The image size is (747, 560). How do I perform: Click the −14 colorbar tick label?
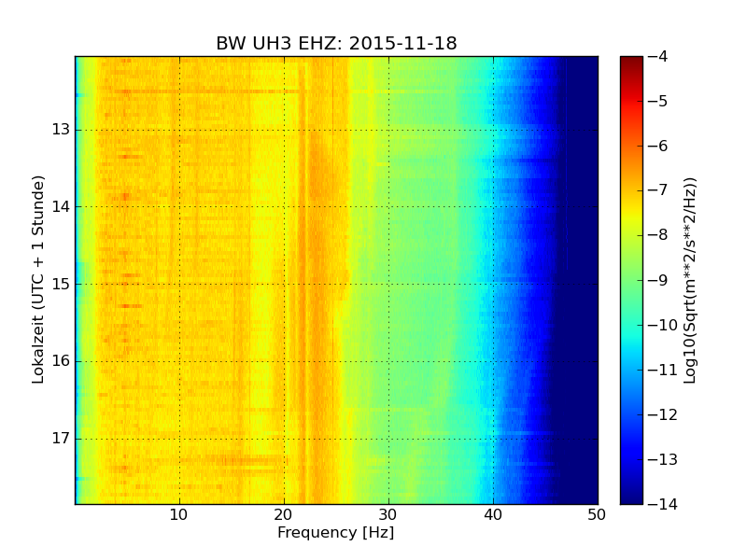coord(663,504)
